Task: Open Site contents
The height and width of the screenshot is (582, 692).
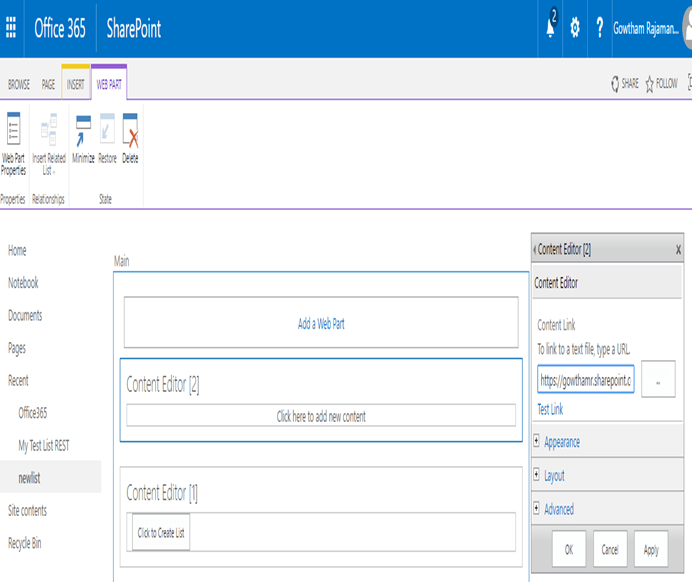Action: [27, 511]
